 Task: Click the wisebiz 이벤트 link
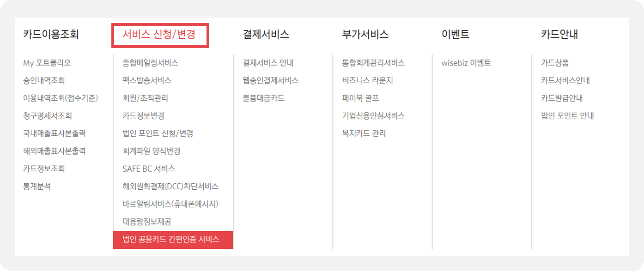[466, 63]
